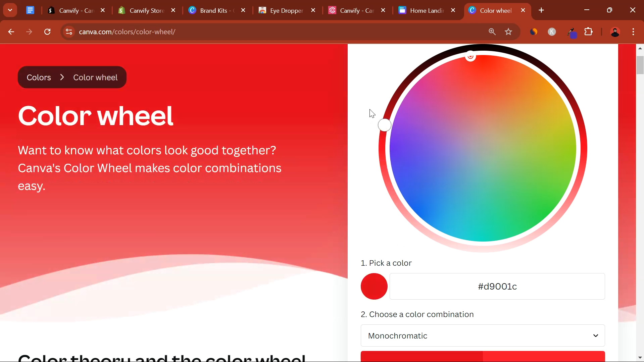Close the Color wheel tab
The image size is (644, 362).
point(523,10)
